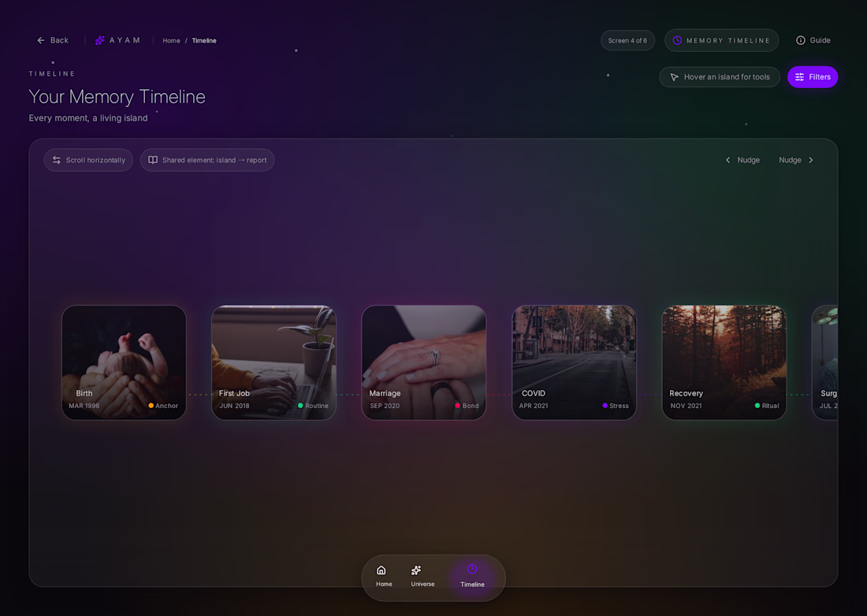This screenshot has height=616, width=867.
Task: Switch to the Universe tab
Action: [422, 577]
